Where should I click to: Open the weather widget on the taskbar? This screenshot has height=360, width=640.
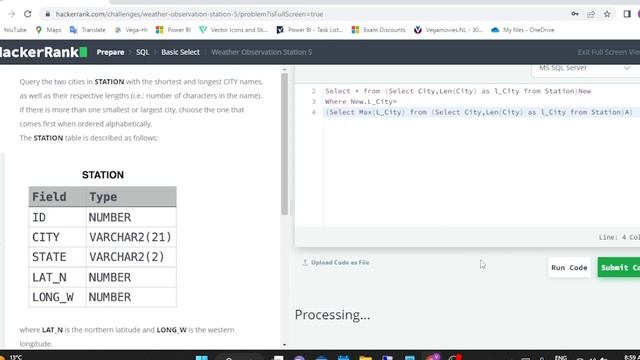click(11, 358)
